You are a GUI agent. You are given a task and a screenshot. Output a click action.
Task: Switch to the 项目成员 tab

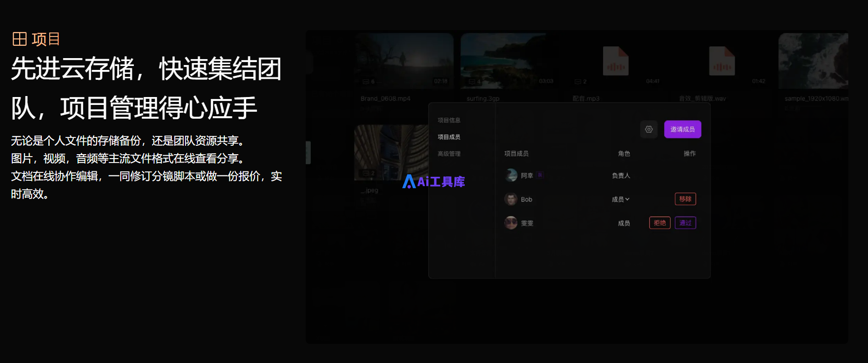(449, 137)
